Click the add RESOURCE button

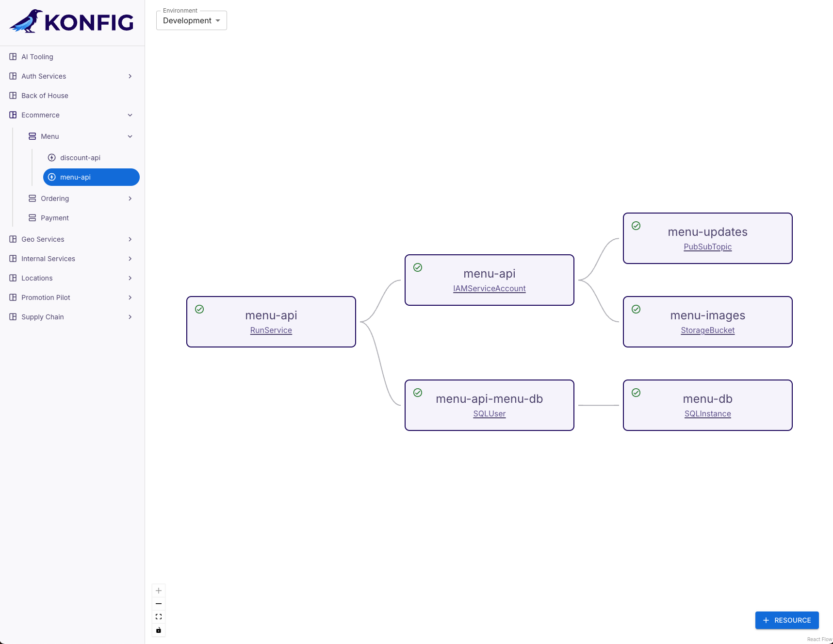(x=786, y=620)
